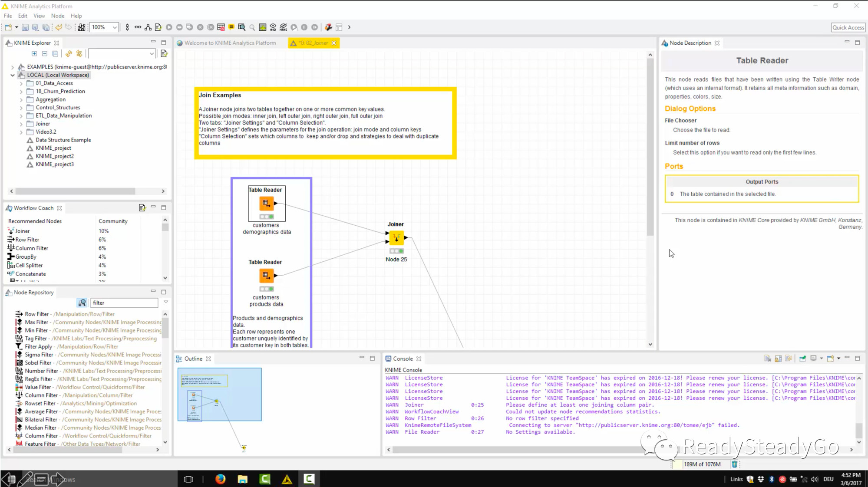Switch to Welcome to KNIME Analytics Platform tab
The width and height of the screenshot is (868, 487).
point(230,43)
